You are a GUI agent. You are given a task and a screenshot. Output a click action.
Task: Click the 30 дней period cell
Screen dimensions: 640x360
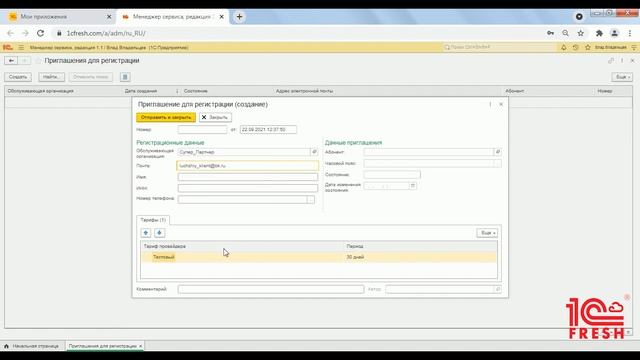pos(355,257)
